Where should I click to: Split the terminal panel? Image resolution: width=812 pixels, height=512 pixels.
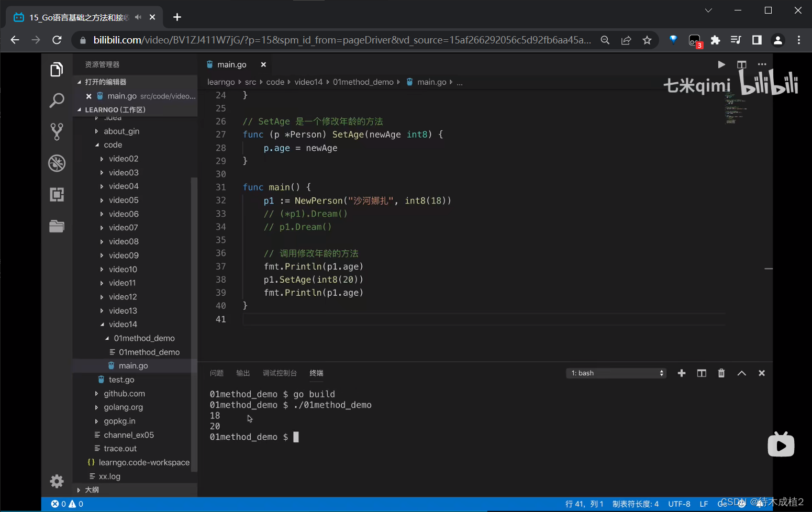702,373
